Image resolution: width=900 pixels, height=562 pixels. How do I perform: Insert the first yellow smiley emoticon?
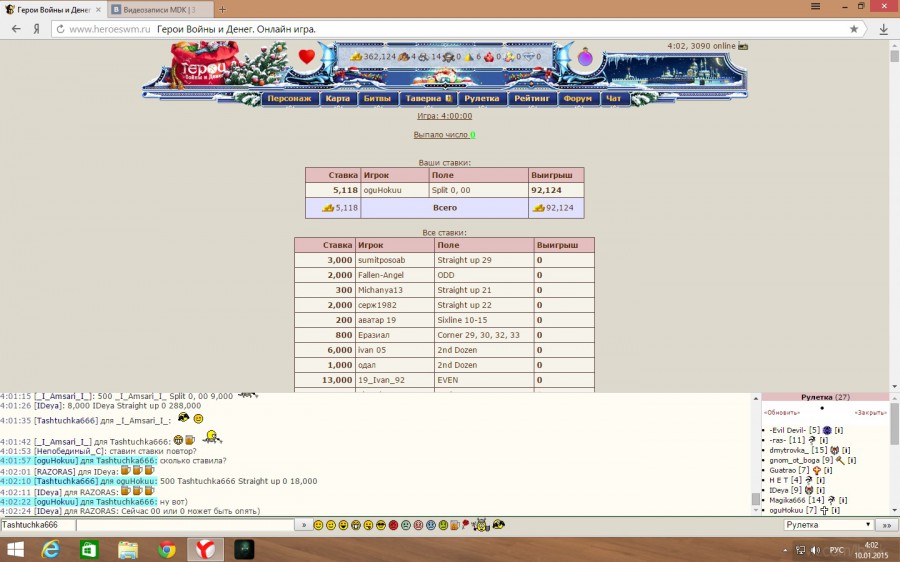click(318, 525)
